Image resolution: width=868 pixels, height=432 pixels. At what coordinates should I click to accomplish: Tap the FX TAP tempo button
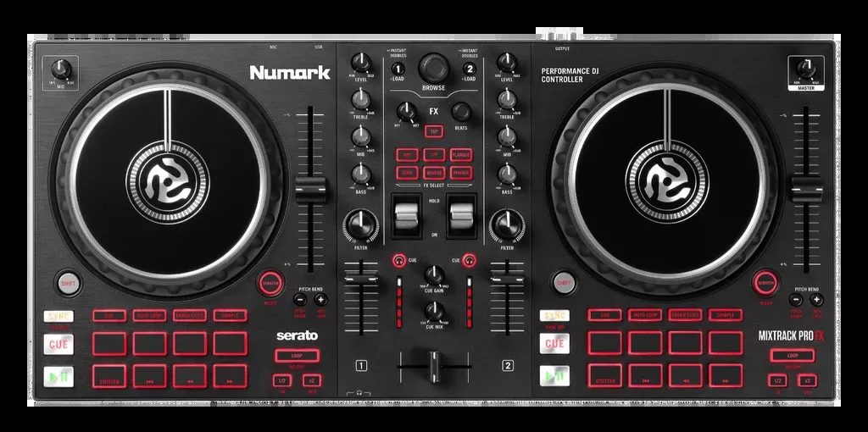tap(434, 131)
